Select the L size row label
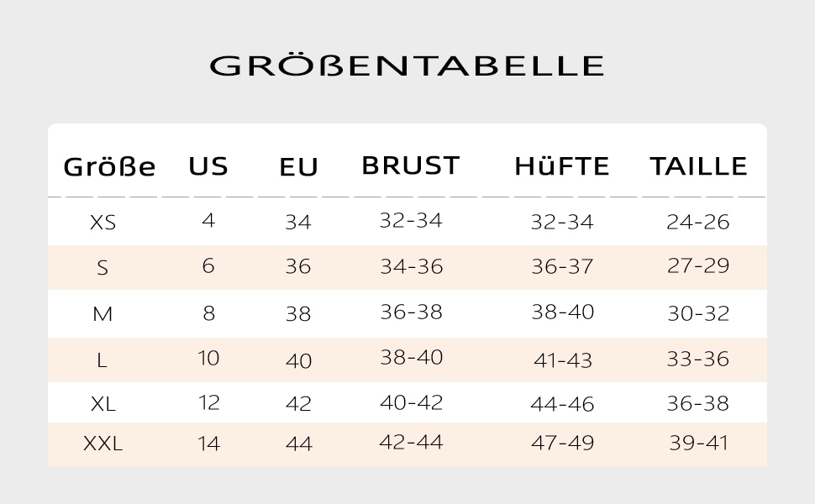 103,360
